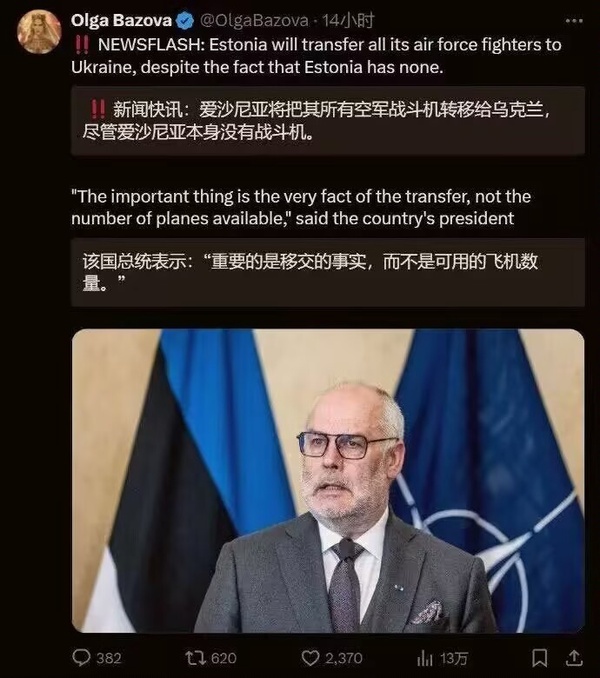Bookmark this post
600x678 pixels.
tap(539, 658)
